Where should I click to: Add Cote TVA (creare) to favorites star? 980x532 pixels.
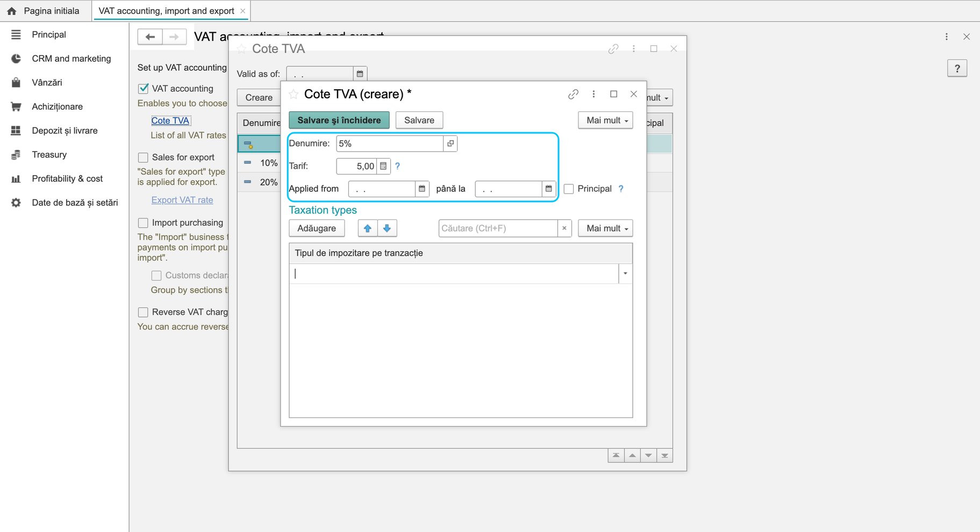(294, 94)
